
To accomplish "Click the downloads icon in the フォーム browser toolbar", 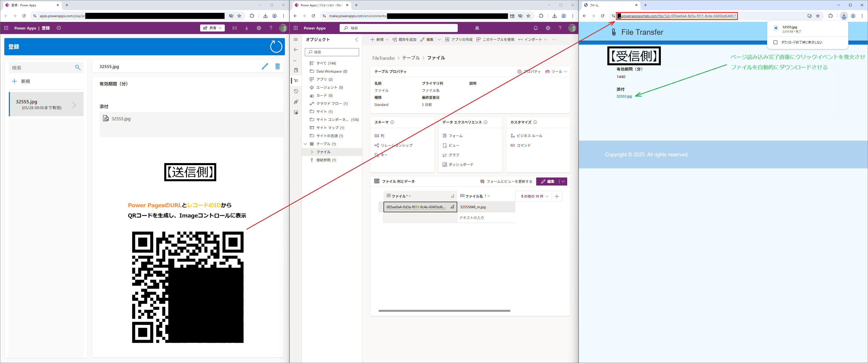I will (x=844, y=16).
